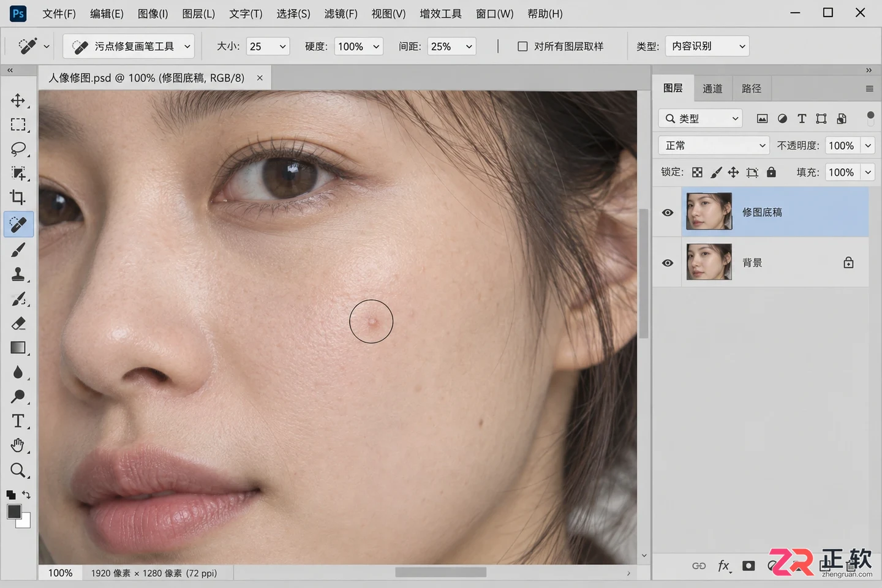882x588 pixels.
Task: Hide the 修图底稿 layer
Action: pos(668,213)
